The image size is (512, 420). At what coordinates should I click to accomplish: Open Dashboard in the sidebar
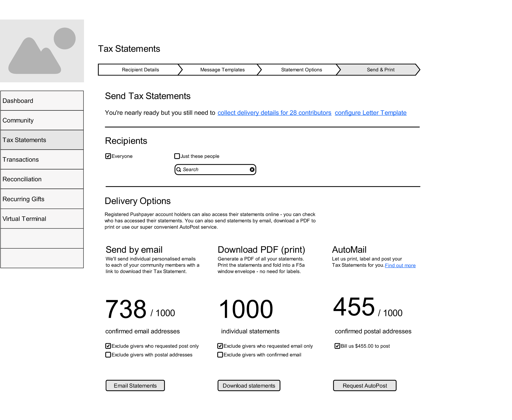[42, 101]
